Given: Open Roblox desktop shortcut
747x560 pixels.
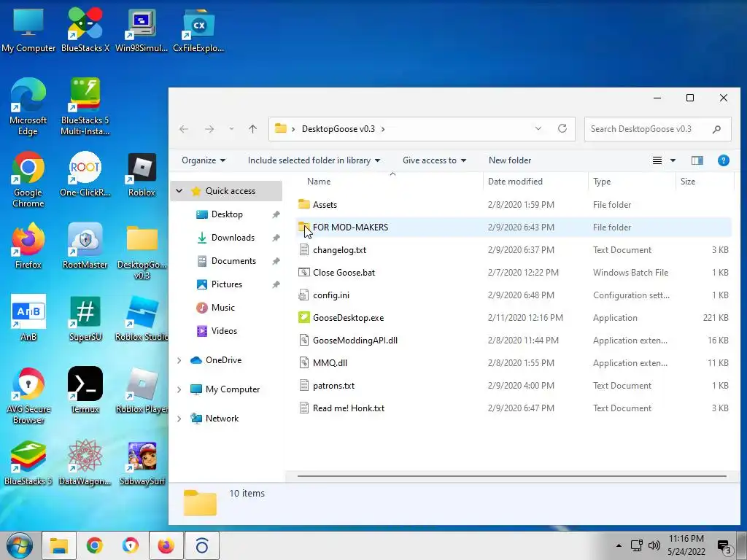Looking at the screenshot, I should pyautogui.click(x=142, y=174).
